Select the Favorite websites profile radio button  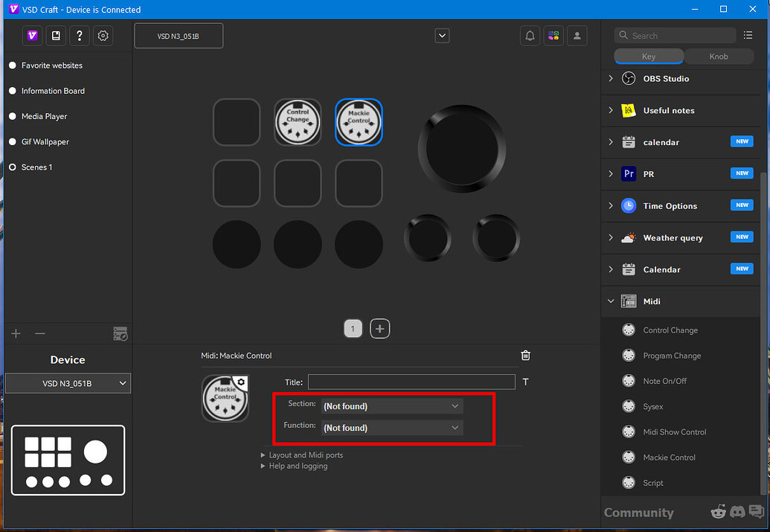coord(13,65)
